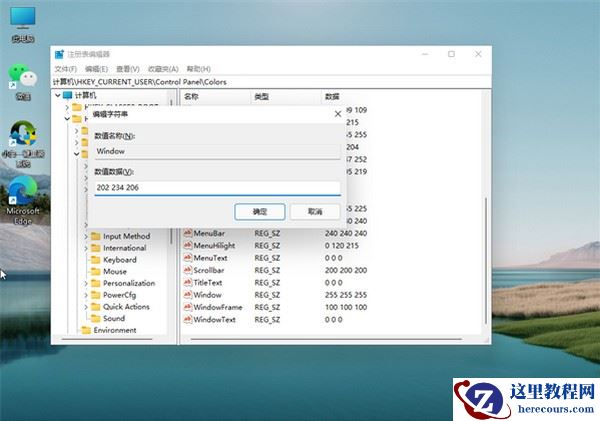This screenshot has height=421, width=600.
Task: Click the registry path address bar
Action: pos(271,82)
